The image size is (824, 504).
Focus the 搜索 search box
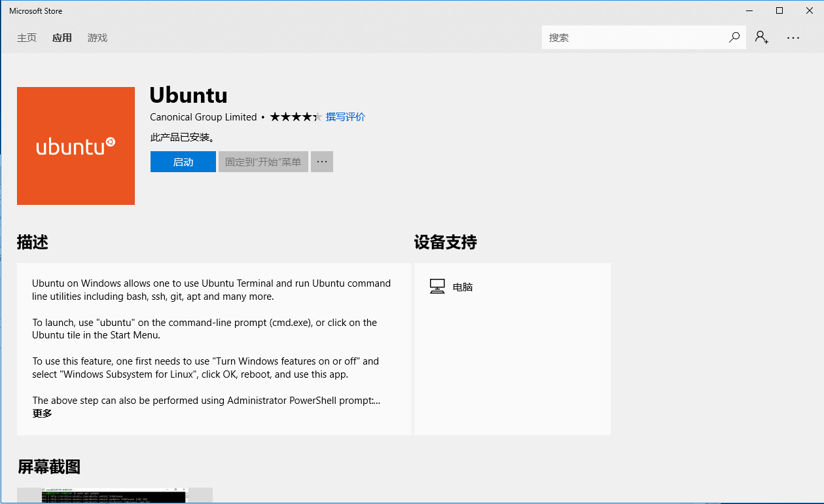(x=635, y=38)
